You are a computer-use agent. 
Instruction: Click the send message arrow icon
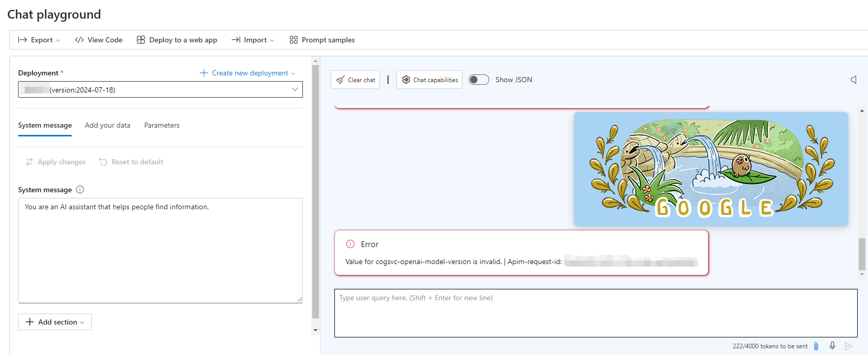click(849, 346)
